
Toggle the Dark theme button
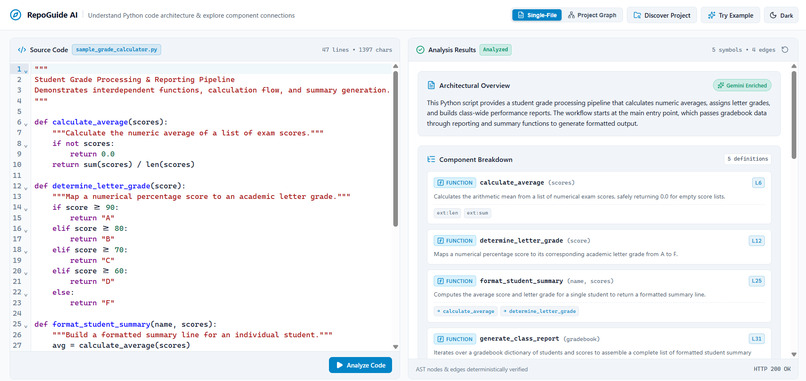[781, 15]
